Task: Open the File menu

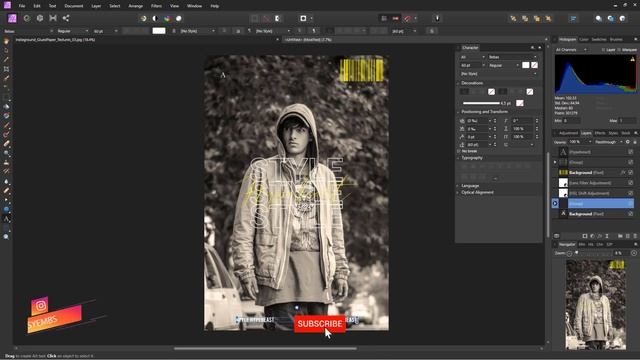Action: point(22,6)
